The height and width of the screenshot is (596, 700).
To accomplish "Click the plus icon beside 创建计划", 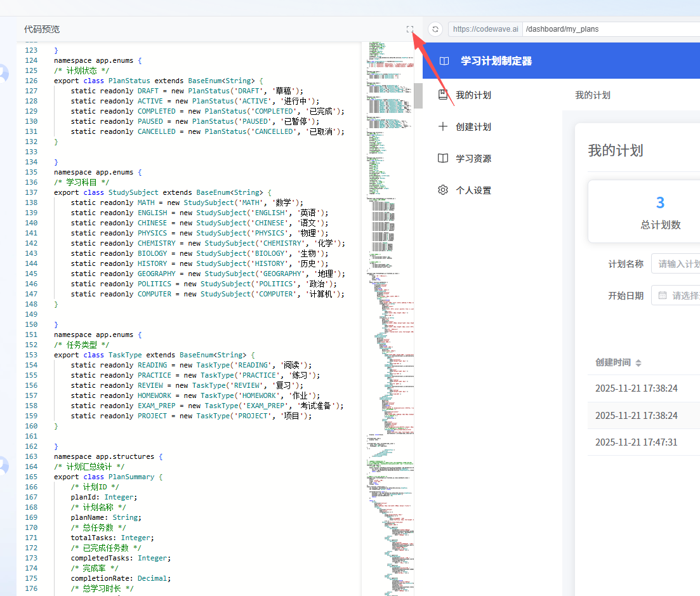I will [x=443, y=126].
